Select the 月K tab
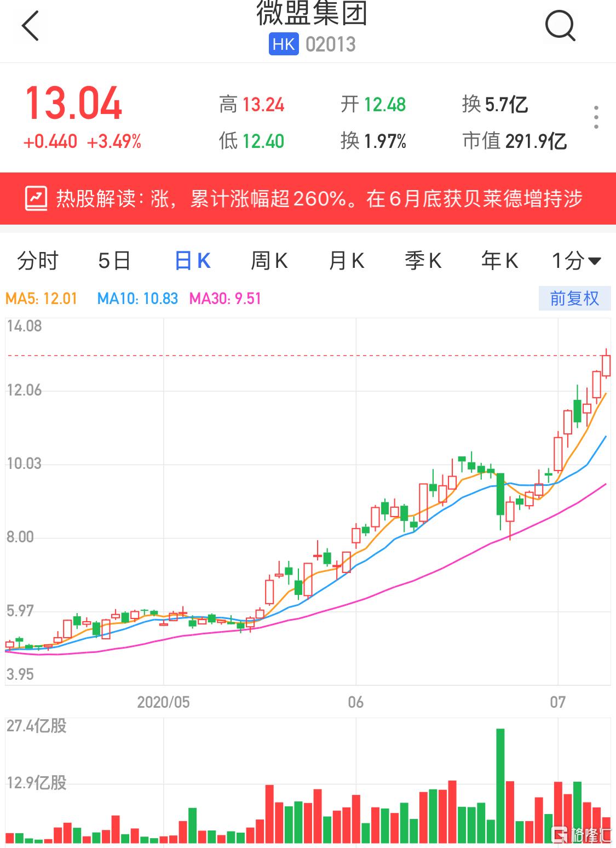Viewport: 616px width, 848px height. click(x=347, y=261)
